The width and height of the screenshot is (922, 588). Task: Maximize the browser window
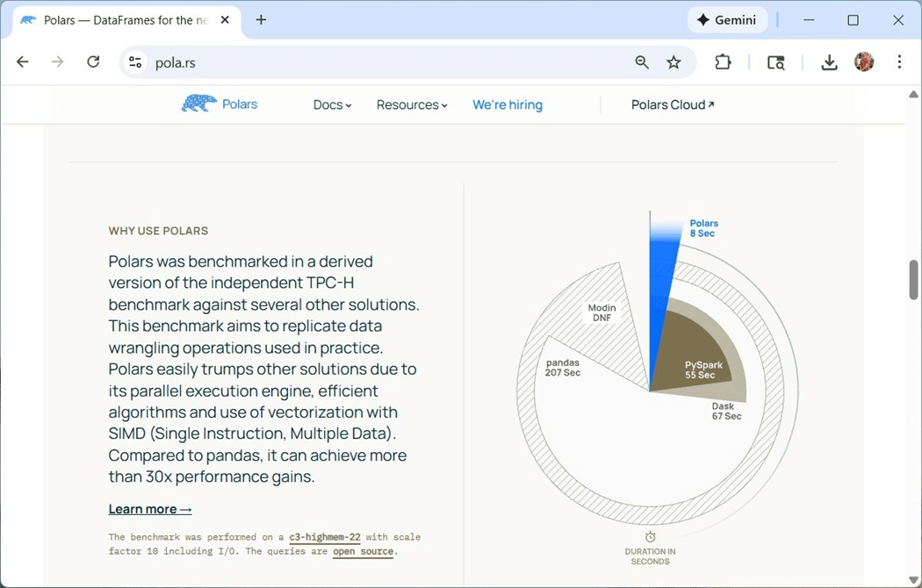(x=854, y=20)
